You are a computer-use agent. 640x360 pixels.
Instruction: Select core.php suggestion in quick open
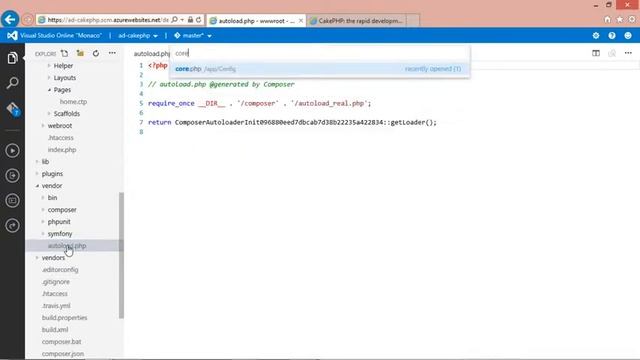(320, 69)
